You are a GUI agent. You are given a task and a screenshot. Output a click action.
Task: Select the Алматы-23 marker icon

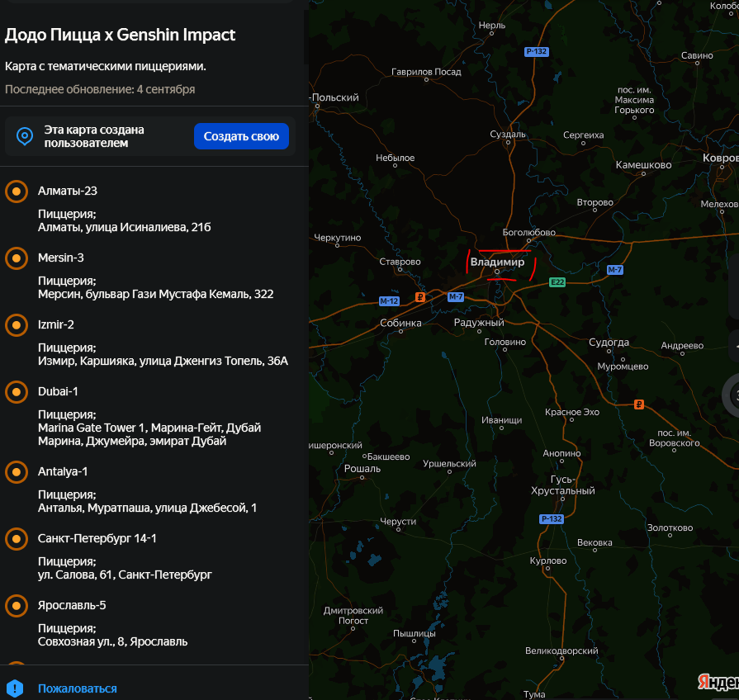(x=17, y=192)
